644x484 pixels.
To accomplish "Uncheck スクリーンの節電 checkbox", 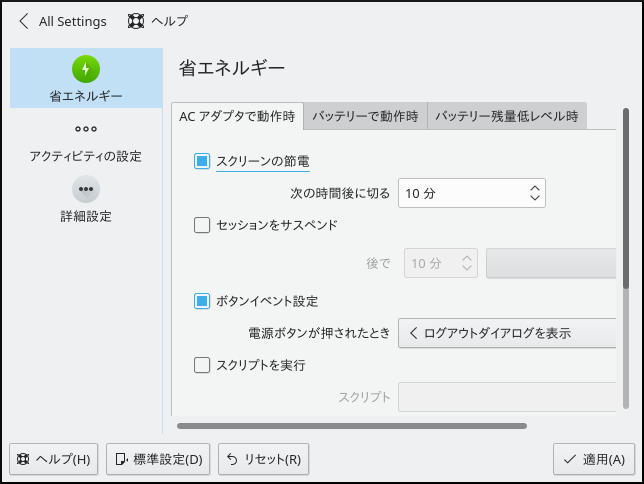I will coord(202,161).
